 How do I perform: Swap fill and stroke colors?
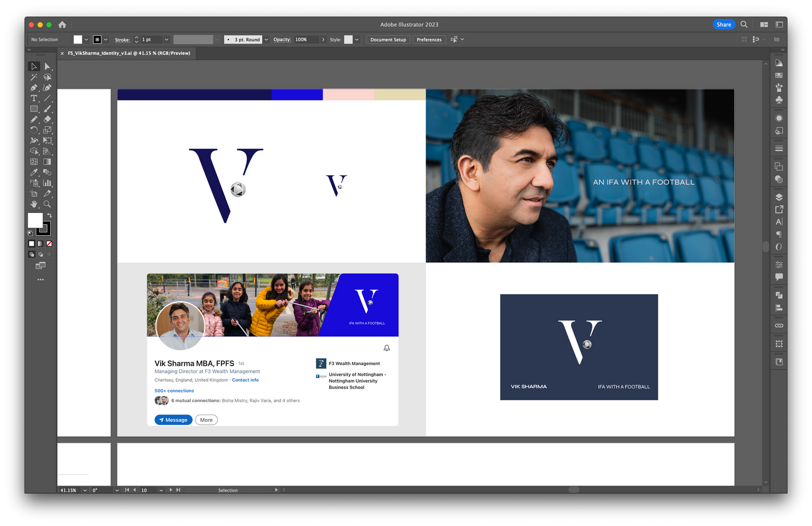click(x=49, y=216)
